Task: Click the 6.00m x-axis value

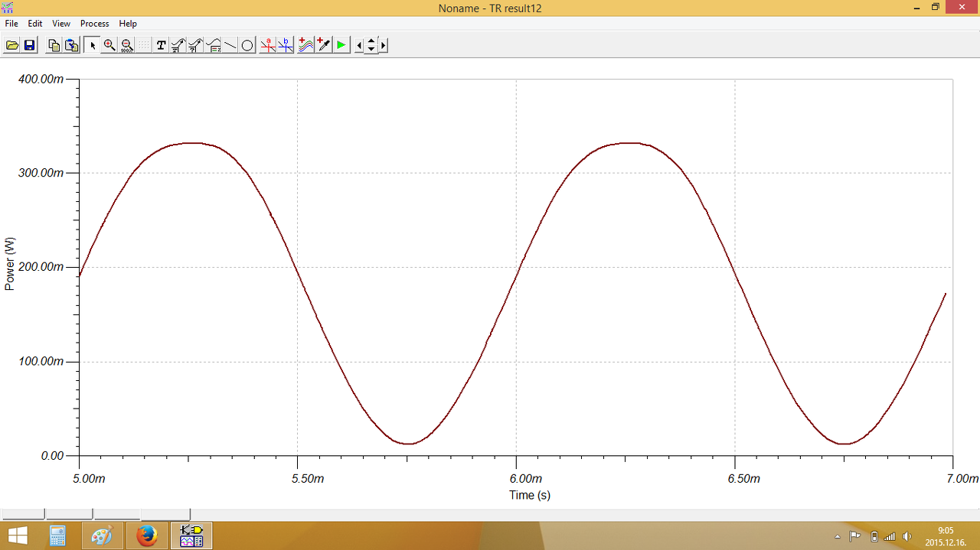Action: click(526, 479)
